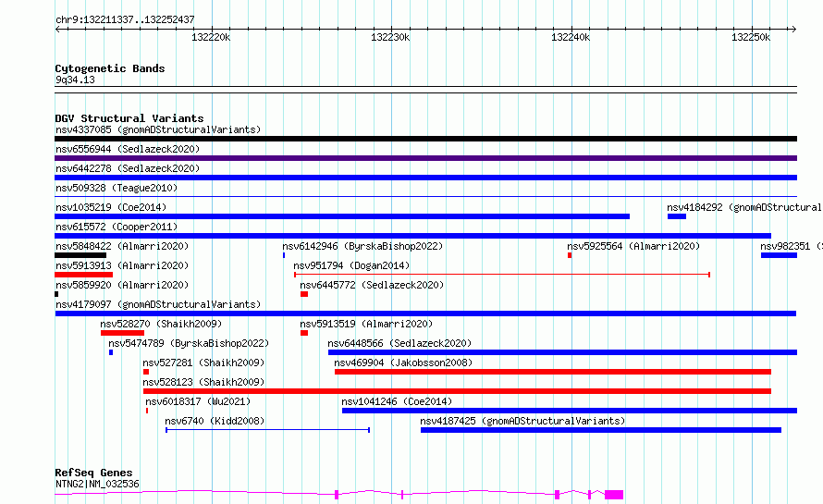Click the nsv528270 (Shaikh2009) label
Screen dimensions: 823x504
click(161, 324)
